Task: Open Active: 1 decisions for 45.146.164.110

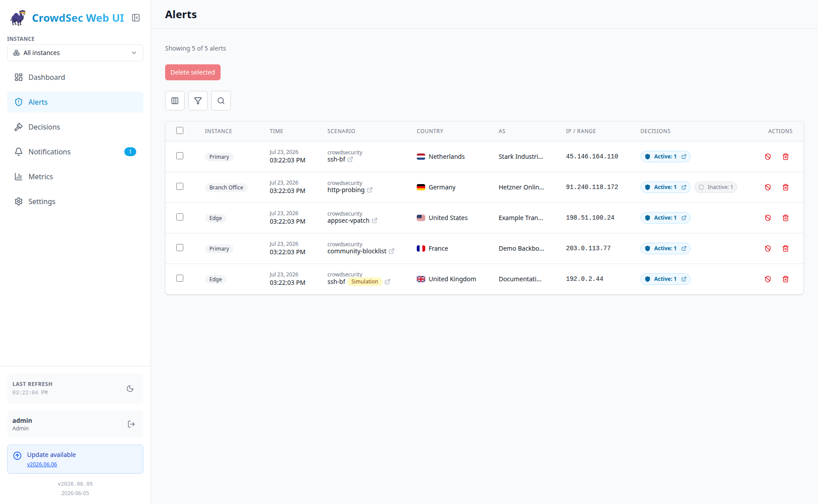Action: coord(665,157)
